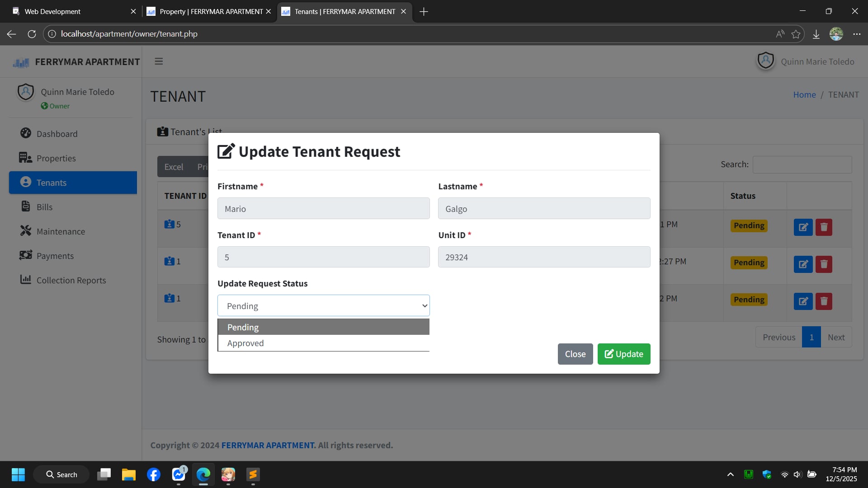The height and width of the screenshot is (488, 868).
Task: Choose Pending option in status list
Action: [243, 327]
